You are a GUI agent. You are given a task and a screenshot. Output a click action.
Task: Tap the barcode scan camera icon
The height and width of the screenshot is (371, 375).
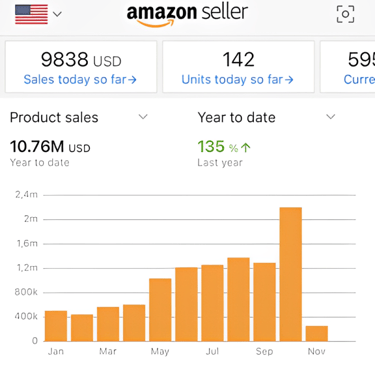(345, 14)
